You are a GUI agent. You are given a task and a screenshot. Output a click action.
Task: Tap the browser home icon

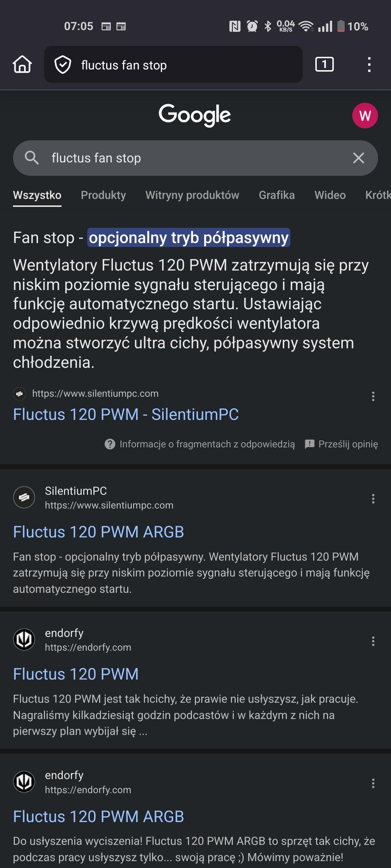point(22,65)
